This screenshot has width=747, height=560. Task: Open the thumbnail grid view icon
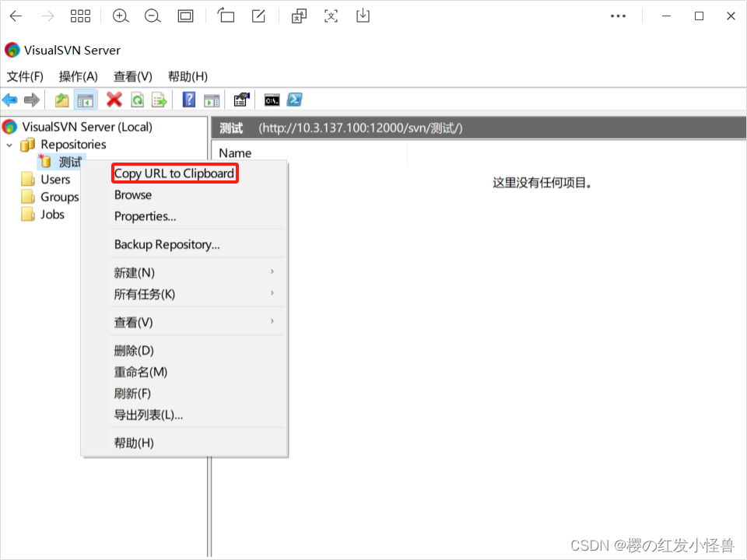pyautogui.click(x=80, y=16)
